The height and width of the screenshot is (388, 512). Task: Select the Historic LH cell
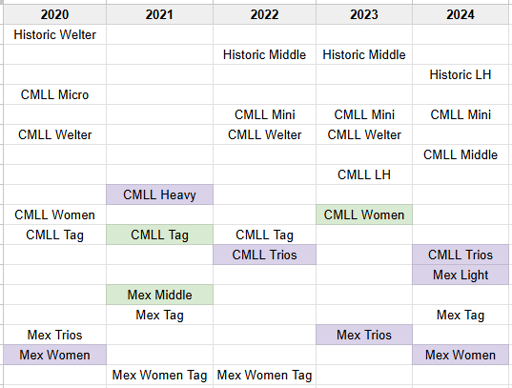(460, 75)
